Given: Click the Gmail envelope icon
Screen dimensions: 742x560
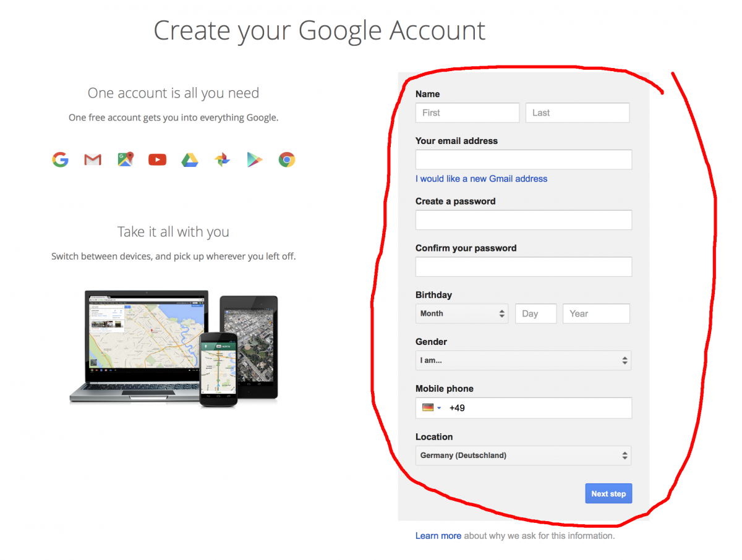Looking at the screenshot, I should click(x=93, y=160).
